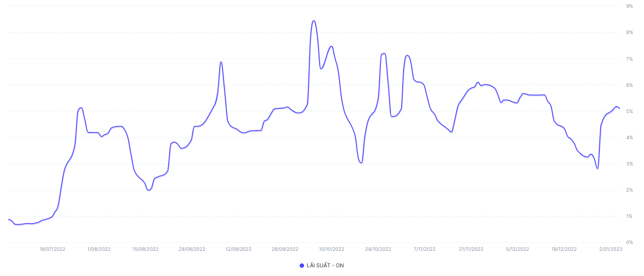The height and width of the screenshot is (276, 644).
Task: Click the 5% label on the y-axis
Action: coord(629,112)
